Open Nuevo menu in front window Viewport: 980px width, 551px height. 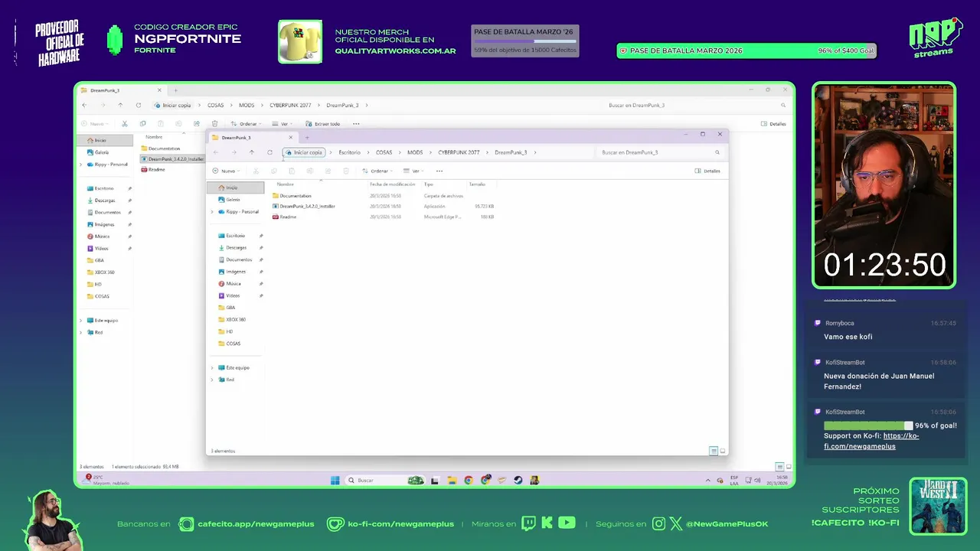tap(226, 171)
